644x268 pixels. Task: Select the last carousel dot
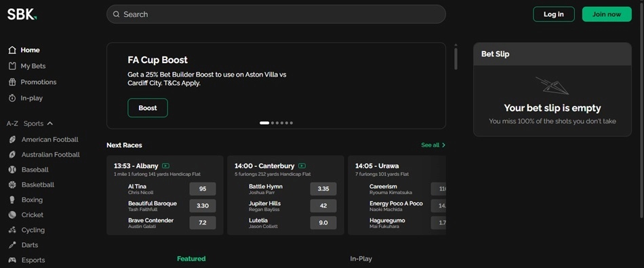[291, 123]
